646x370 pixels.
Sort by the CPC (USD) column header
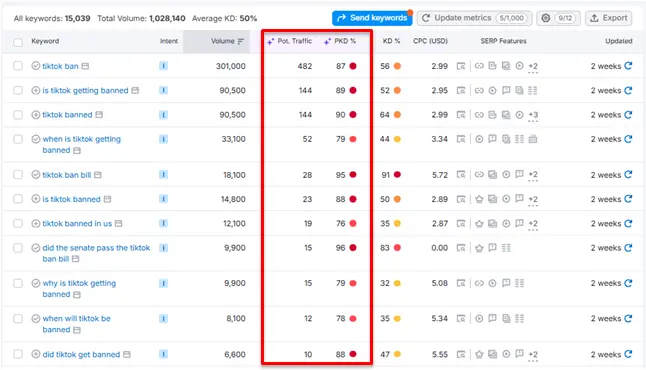430,41
